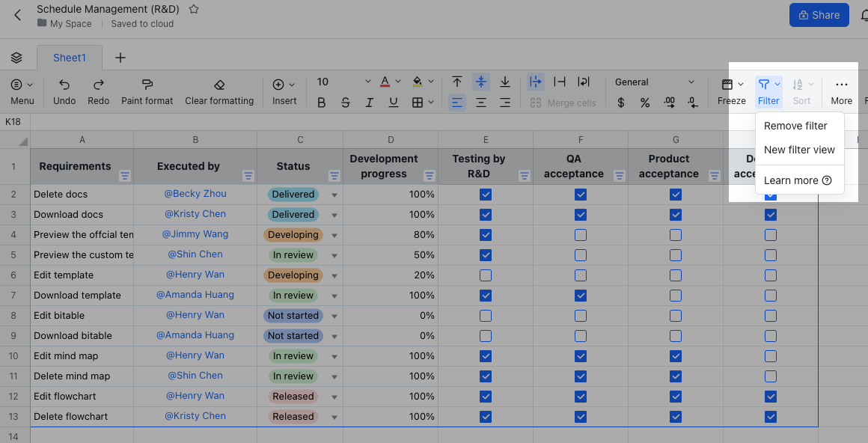Screen dimensions: 868x443
Task: Open Status dropdown for Delete docs row
Action: 334,195
